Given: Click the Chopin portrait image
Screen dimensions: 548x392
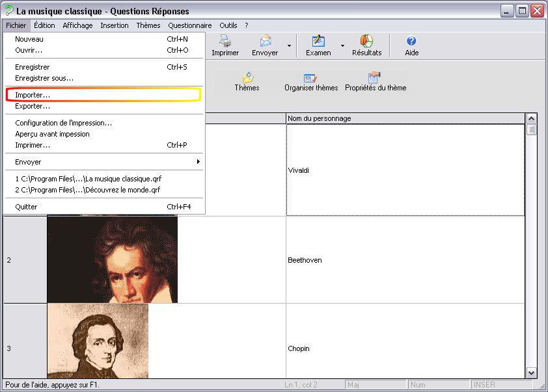Looking at the screenshot, I should coord(98,341).
